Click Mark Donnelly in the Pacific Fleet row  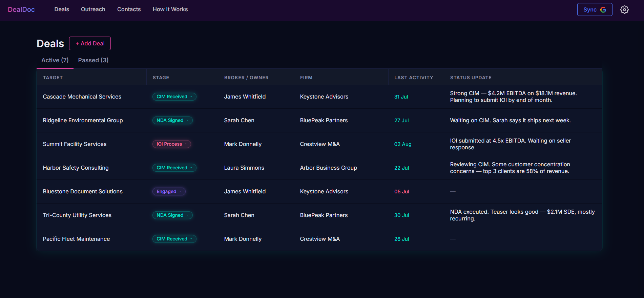(243, 239)
